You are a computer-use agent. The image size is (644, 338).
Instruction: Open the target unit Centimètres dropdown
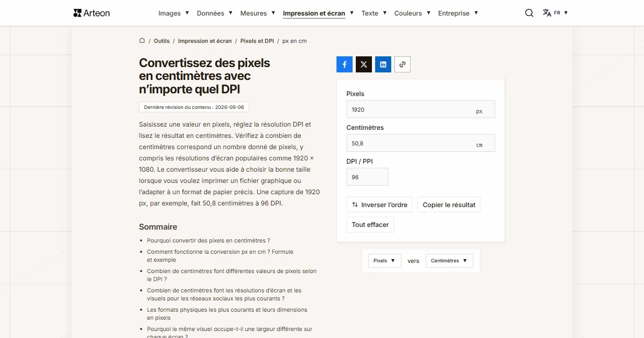tap(449, 261)
